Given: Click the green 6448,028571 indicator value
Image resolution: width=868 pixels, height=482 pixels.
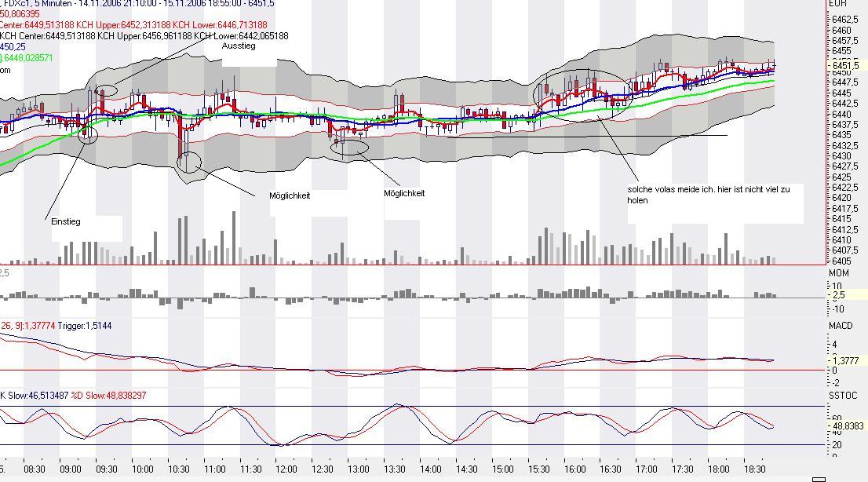Looking at the screenshot, I should (x=27, y=58).
